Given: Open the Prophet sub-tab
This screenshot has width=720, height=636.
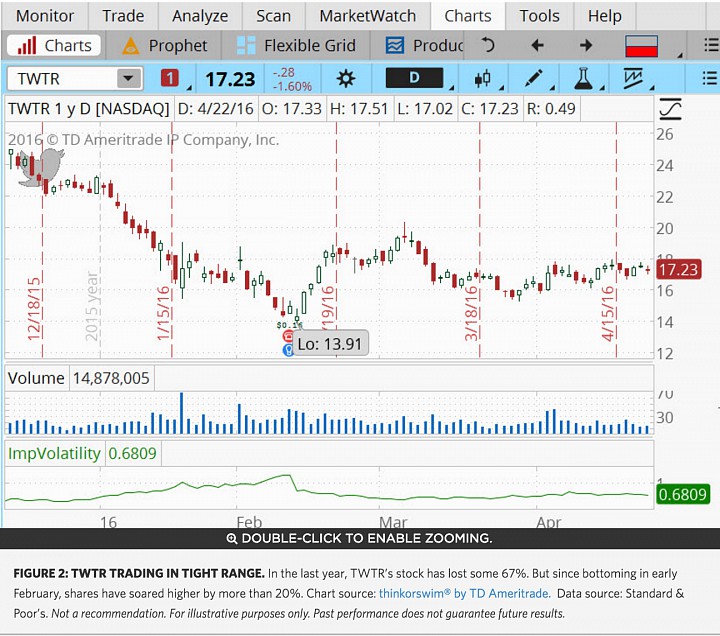Looking at the screenshot, I should click(164, 45).
